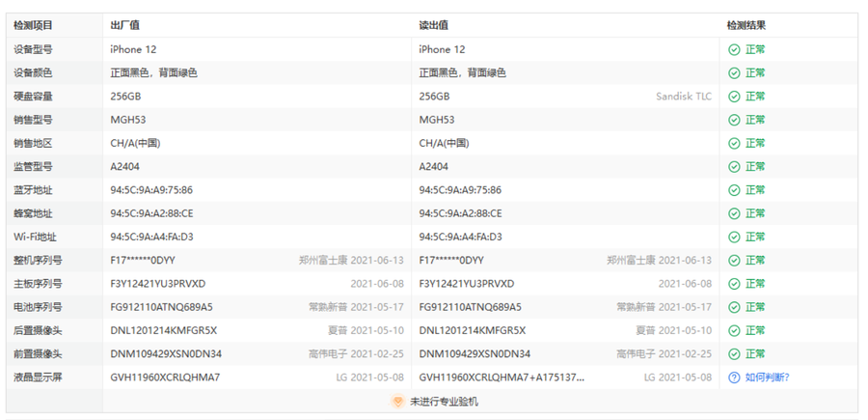Click read-out color 正面黑色，背面绿色
The width and height of the screenshot is (868, 420).
pyautogui.click(x=463, y=72)
